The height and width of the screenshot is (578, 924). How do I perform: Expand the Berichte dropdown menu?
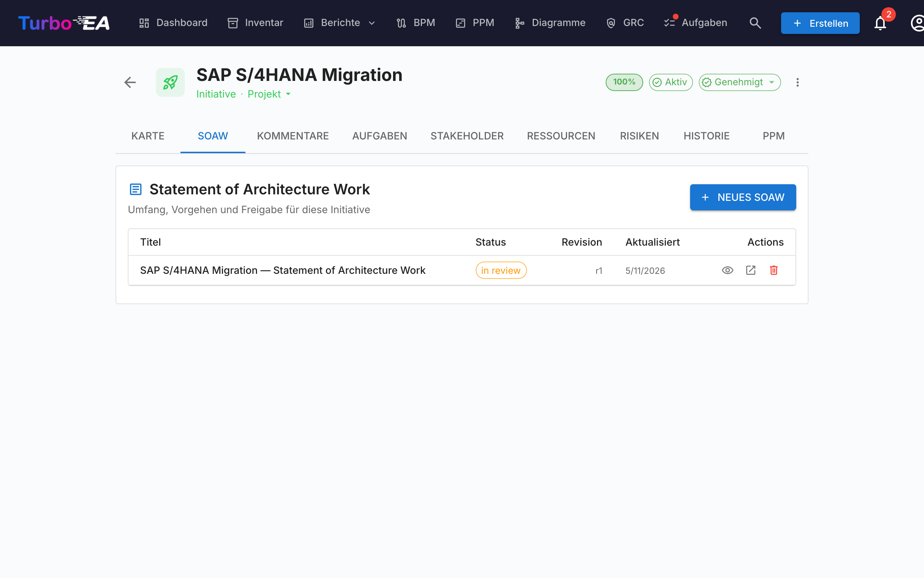[339, 23]
